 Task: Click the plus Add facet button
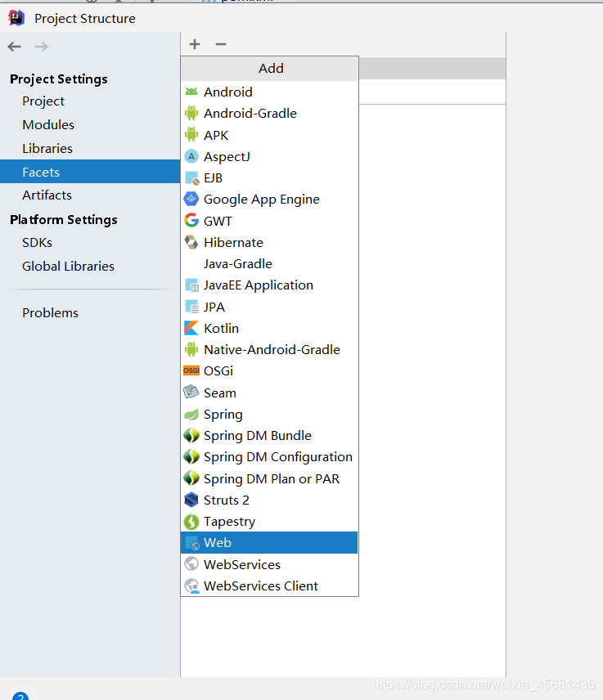194,44
